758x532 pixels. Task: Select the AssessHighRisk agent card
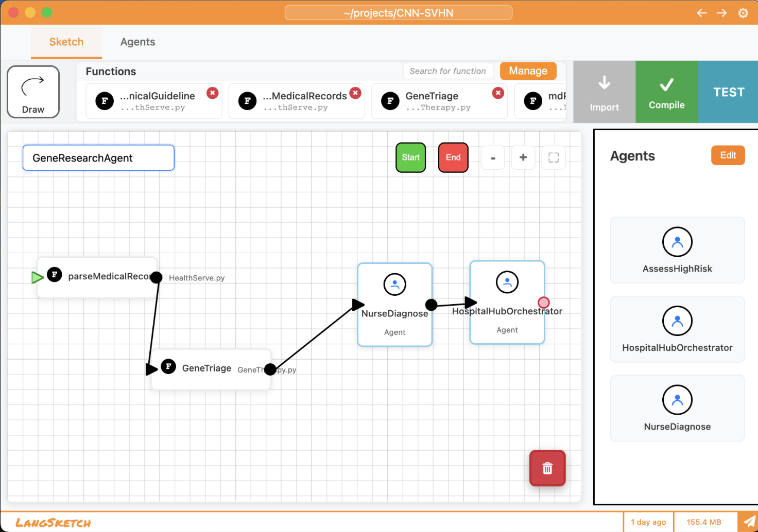[x=677, y=250]
